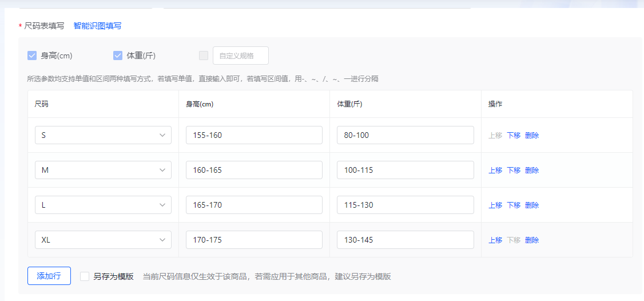Image resolution: width=644 pixels, height=301 pixels.
Task: Click 智能识图填写 link
Action: (x=97, y=26)
